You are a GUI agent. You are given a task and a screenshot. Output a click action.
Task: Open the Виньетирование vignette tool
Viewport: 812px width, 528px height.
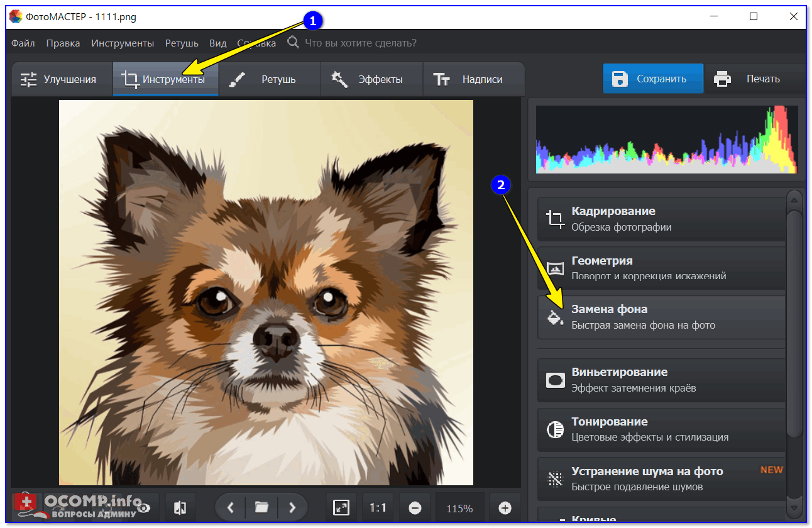coord(661,380)
